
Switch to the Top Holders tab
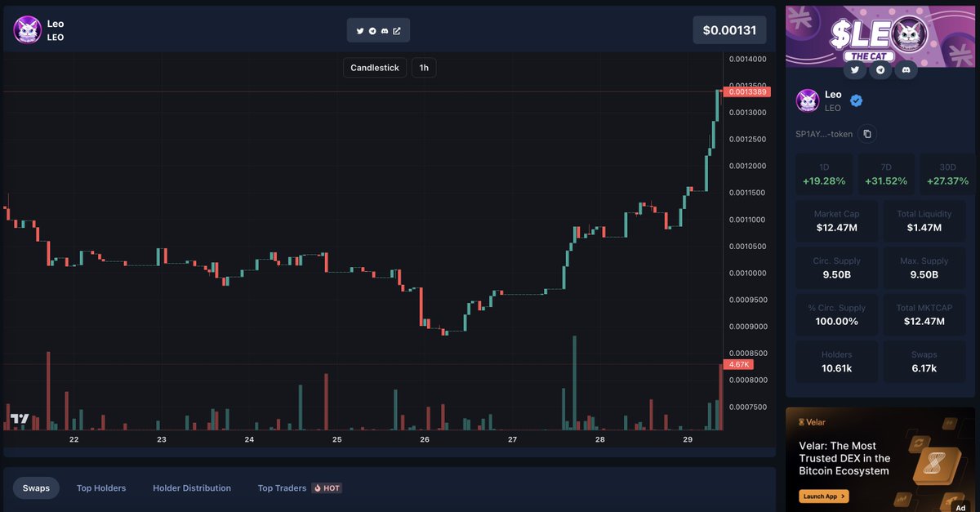point(101,488)
